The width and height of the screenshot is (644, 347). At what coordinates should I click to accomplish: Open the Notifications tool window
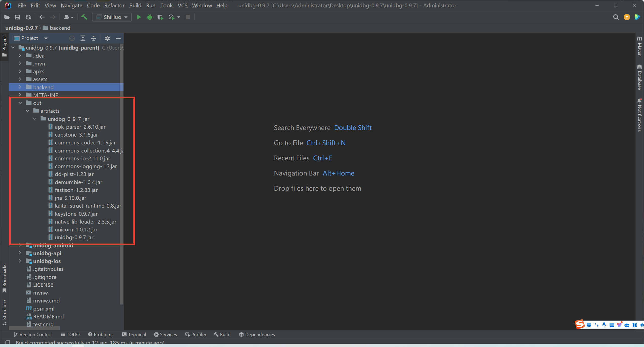640,115
